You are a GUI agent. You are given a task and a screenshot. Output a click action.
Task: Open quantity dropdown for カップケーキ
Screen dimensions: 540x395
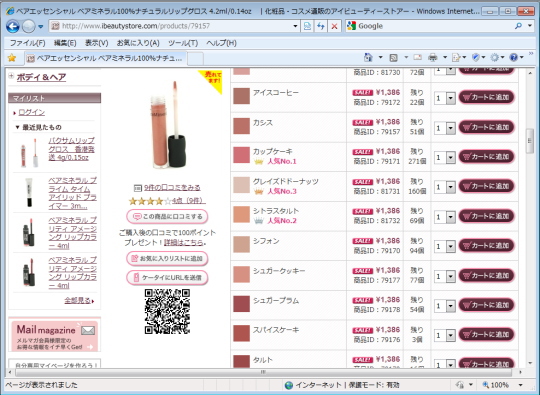tap(450, 157)
